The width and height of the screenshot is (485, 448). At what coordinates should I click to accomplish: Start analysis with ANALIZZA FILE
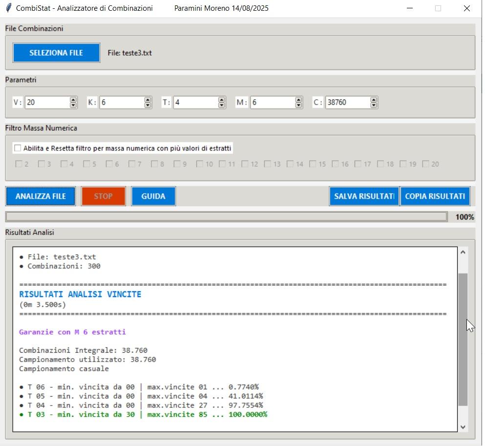coord(41,197)
